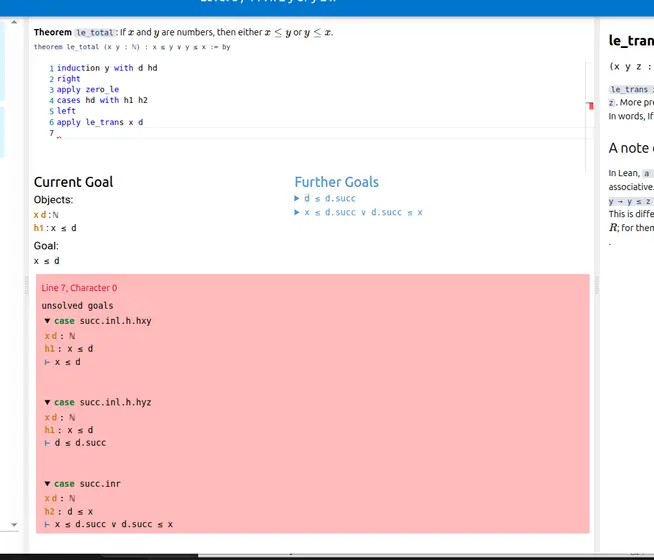This screenshot has height=560, width=654.
Task: Click line number 2 in editor gutter
Action: point(51,79)
